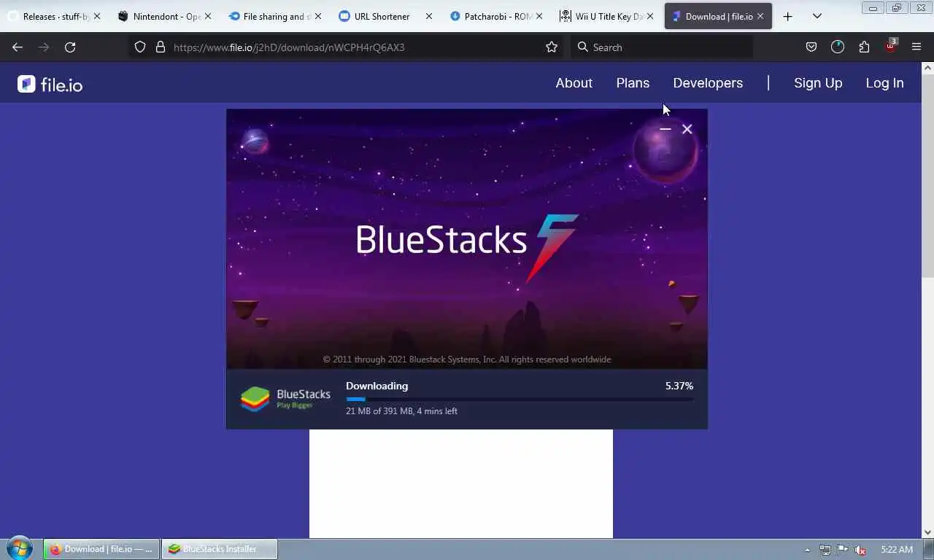View site security padlock info
Screen dimensions: 934x560
click(161, 47)
